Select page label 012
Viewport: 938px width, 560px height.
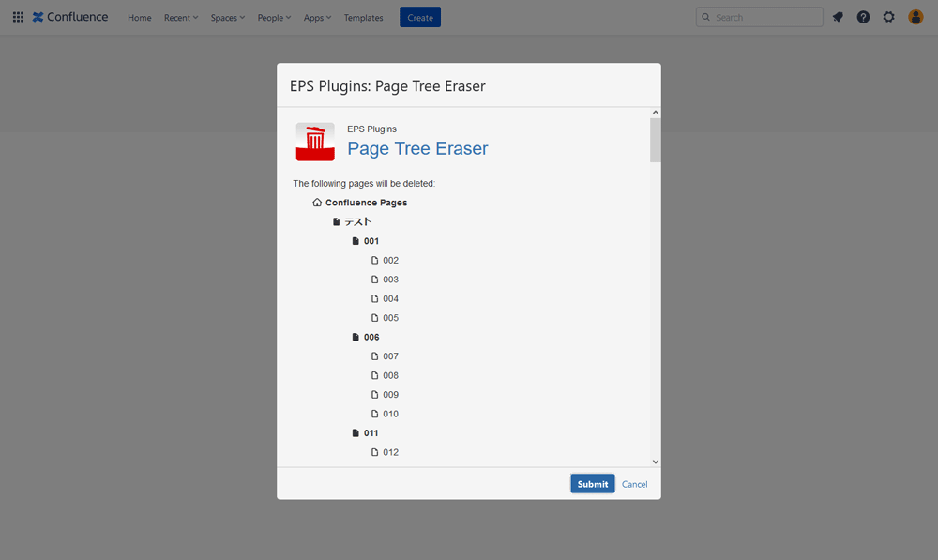pyautogui.click(x=390, y=452)
